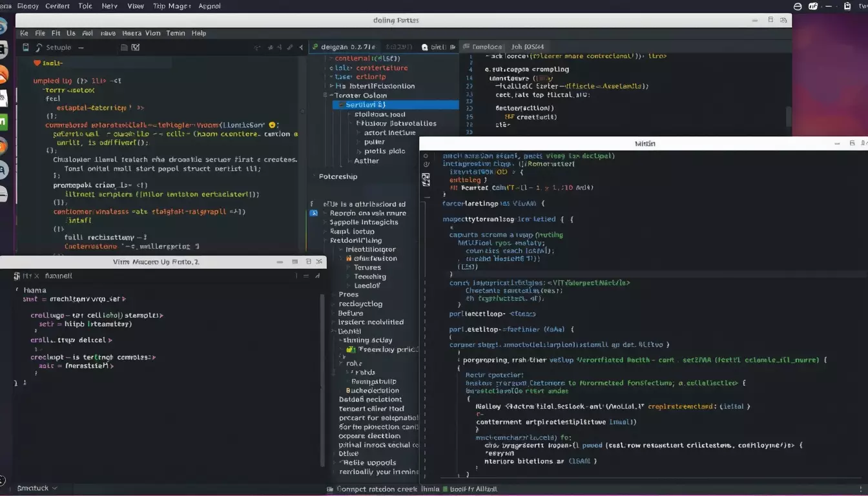
Task: Click the phone icon in the editor toolbar
Action: click(26, 47)
